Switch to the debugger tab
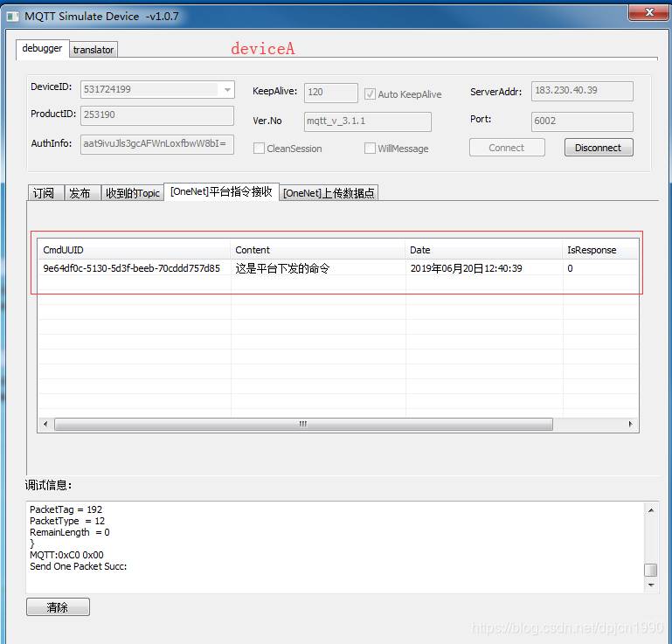Viewport: 672px width, 644px height. point(42,49)
